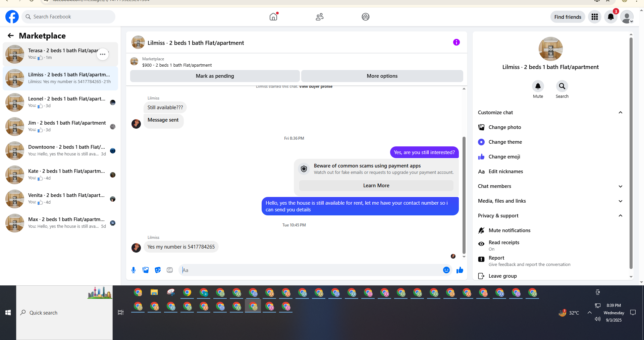This screenshot has width=644, height=340.
Task: Click Lilmiss avatar beside number message
Action: 136,248
